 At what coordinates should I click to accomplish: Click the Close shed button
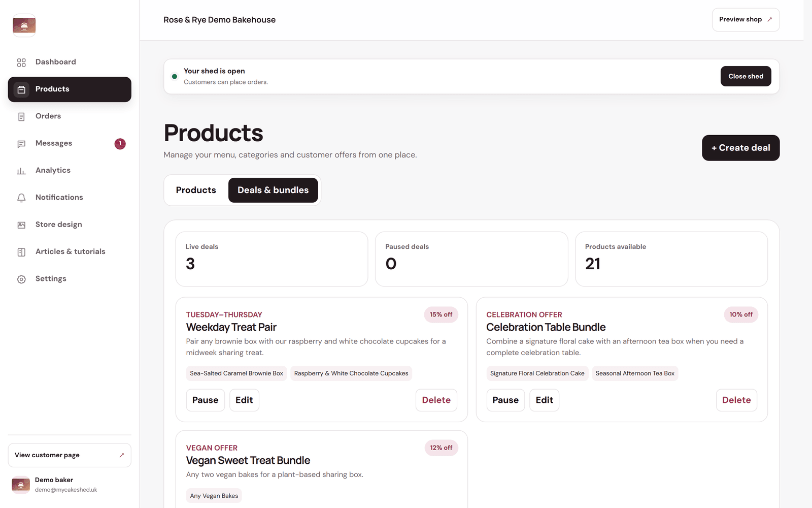tap(746, 76)
